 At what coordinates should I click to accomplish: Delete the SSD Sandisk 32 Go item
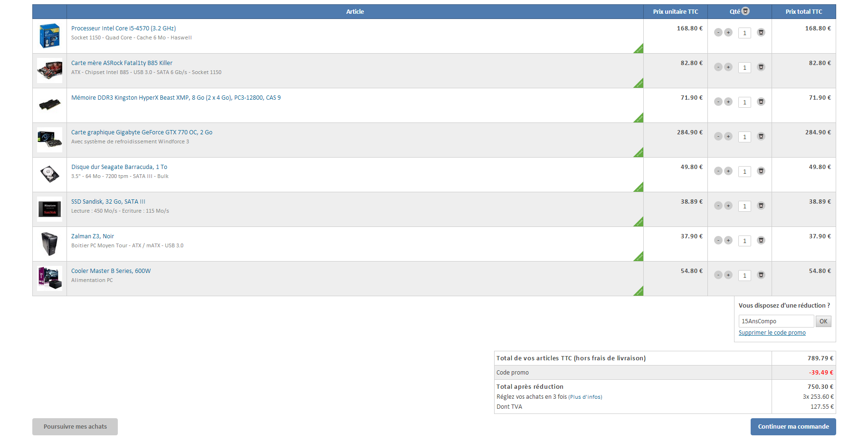[761, 206]
